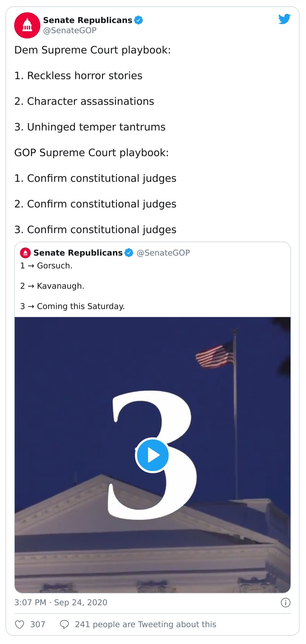Click '241 people are Tweeting about this'

(x=146, y=624)
